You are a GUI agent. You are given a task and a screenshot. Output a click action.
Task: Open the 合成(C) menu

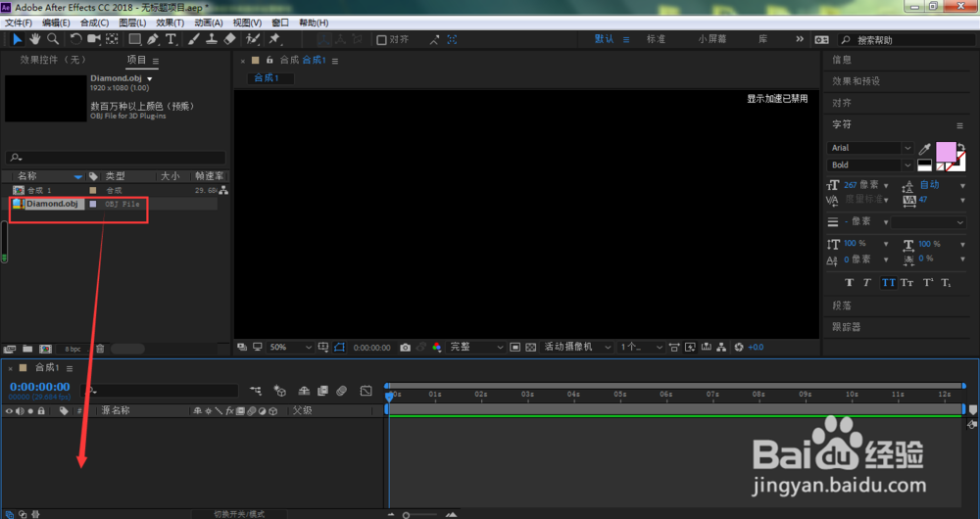click(94, 23)
